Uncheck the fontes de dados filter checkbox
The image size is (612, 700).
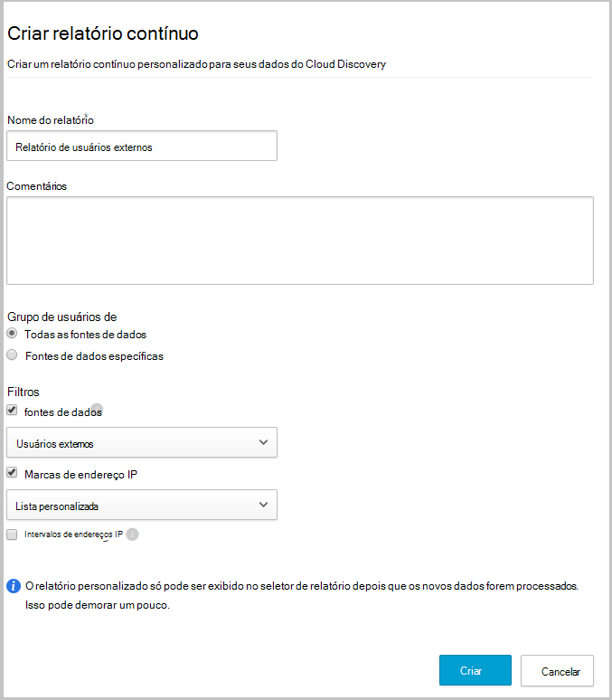(x=12, y=410)
